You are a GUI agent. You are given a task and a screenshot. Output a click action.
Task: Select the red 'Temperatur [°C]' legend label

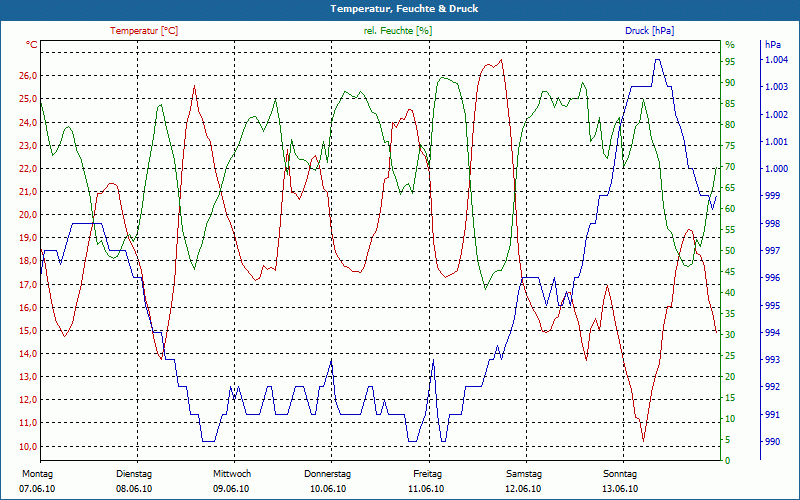[x=144, y=31]
